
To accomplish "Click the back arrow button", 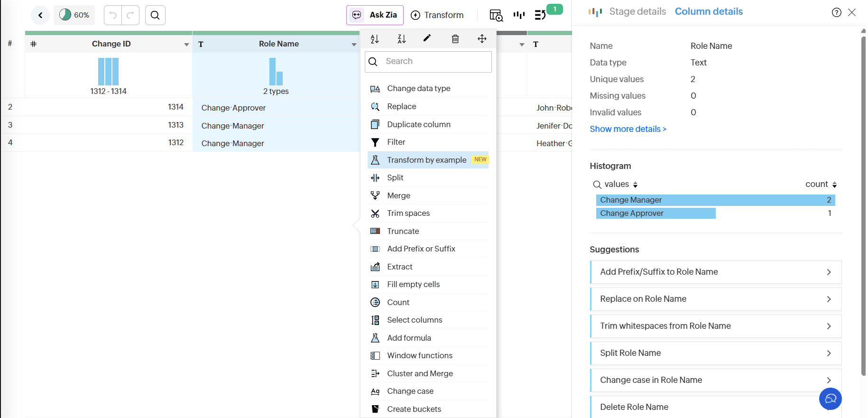I will pos(40,15).
